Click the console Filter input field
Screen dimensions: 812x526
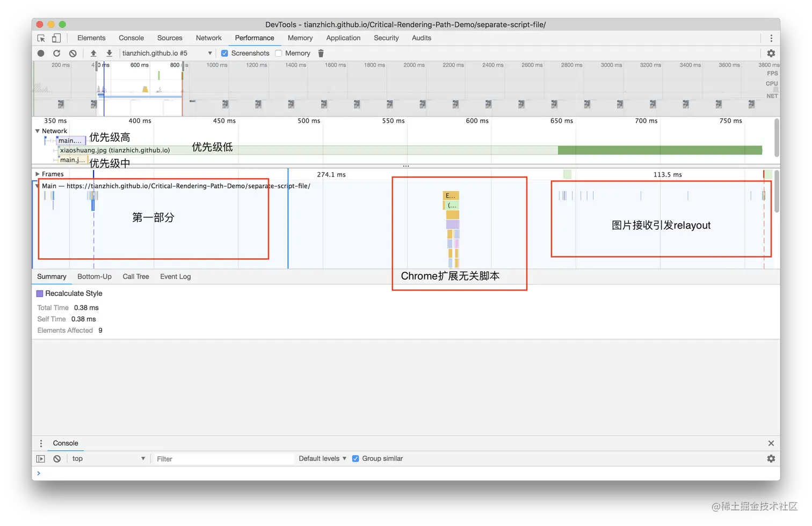click(x=224, y=459)
